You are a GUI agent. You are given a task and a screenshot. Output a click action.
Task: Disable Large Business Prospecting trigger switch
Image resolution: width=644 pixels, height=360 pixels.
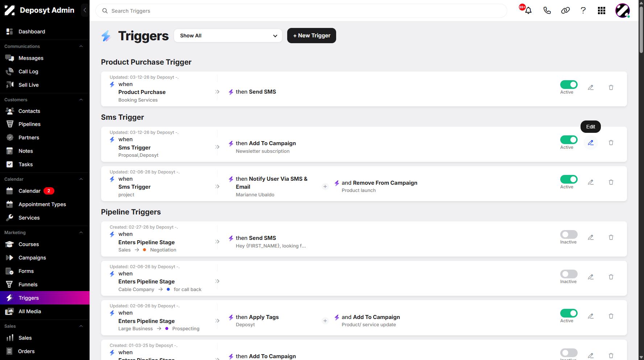click(x=569, y=313)
